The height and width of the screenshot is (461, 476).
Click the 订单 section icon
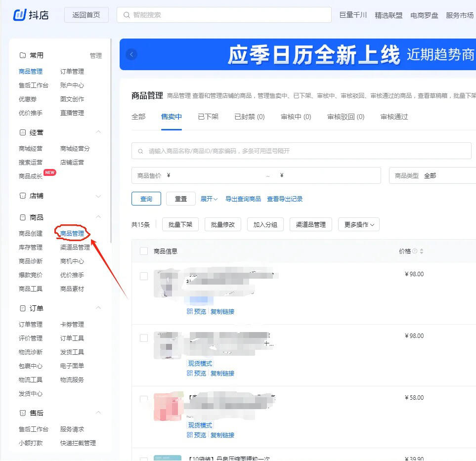pos(22,308)
